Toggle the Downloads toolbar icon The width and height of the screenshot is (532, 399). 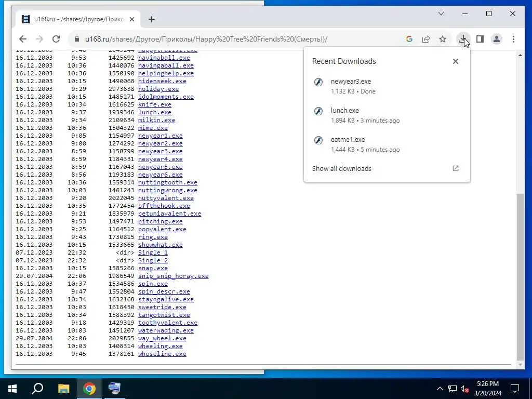[x=463, y=39]
